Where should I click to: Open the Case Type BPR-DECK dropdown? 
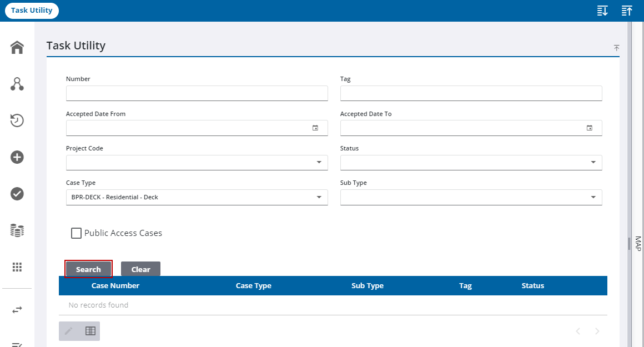[x=197, y=197]
